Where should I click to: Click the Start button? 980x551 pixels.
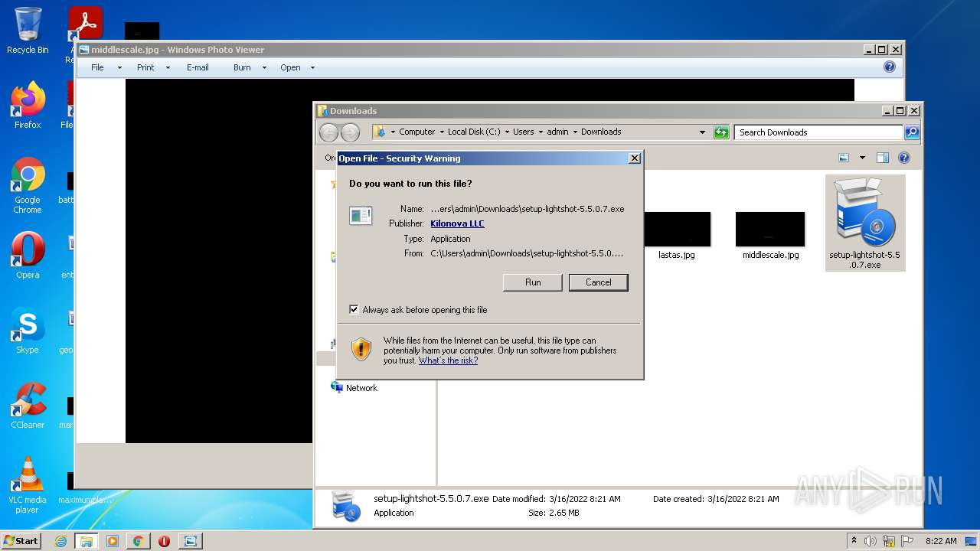click(x=21, y=541)
